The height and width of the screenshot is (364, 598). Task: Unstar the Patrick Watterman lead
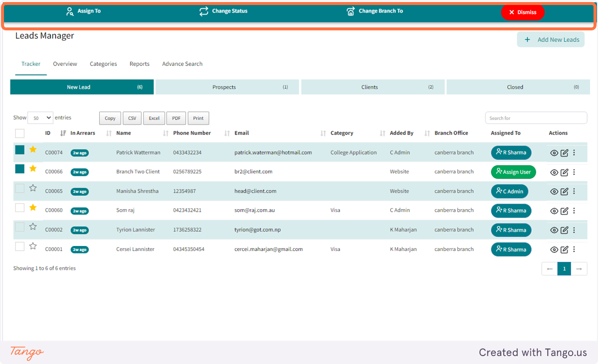[33, 149]
